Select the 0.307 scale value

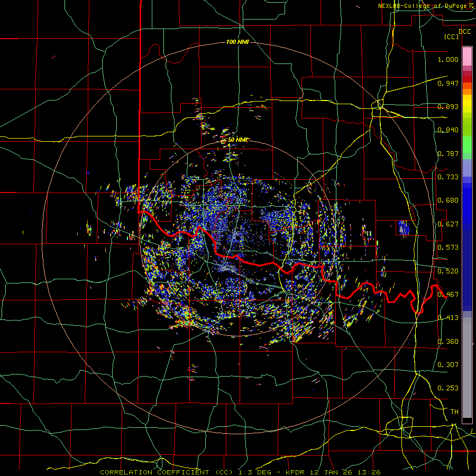(448, 365)
